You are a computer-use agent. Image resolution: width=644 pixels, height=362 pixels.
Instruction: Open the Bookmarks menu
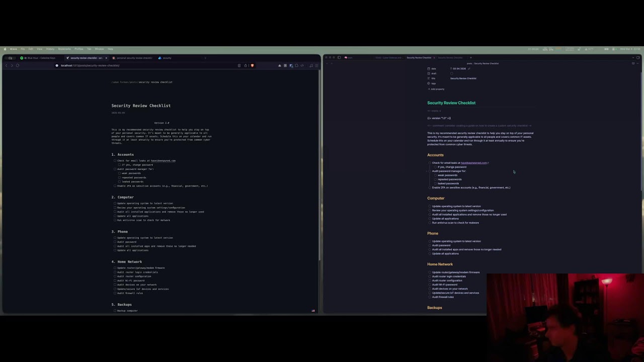click(x=64, y=49)
